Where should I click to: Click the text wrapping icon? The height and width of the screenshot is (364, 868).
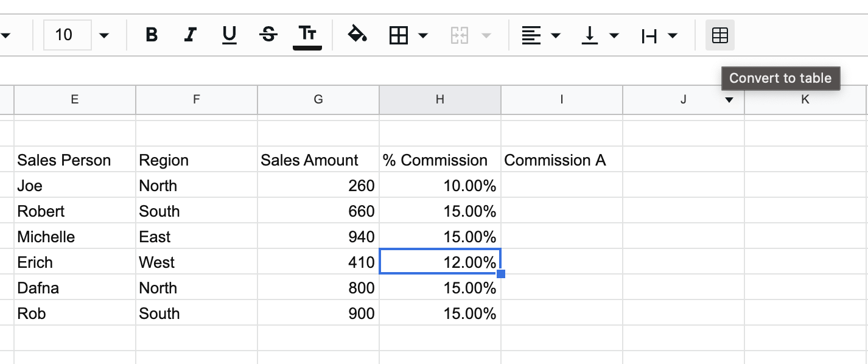(649, 36)
